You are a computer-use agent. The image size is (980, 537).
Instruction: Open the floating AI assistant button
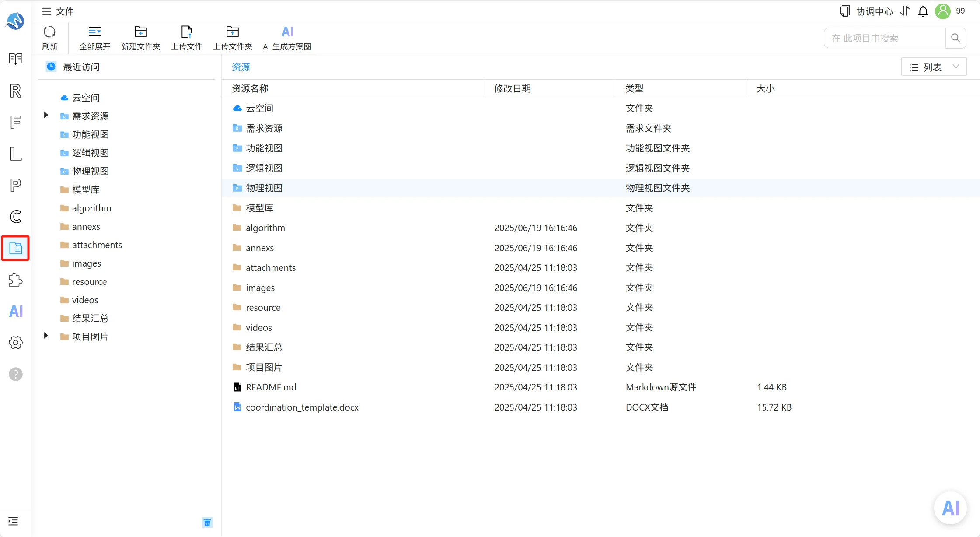tap(951, 508)
